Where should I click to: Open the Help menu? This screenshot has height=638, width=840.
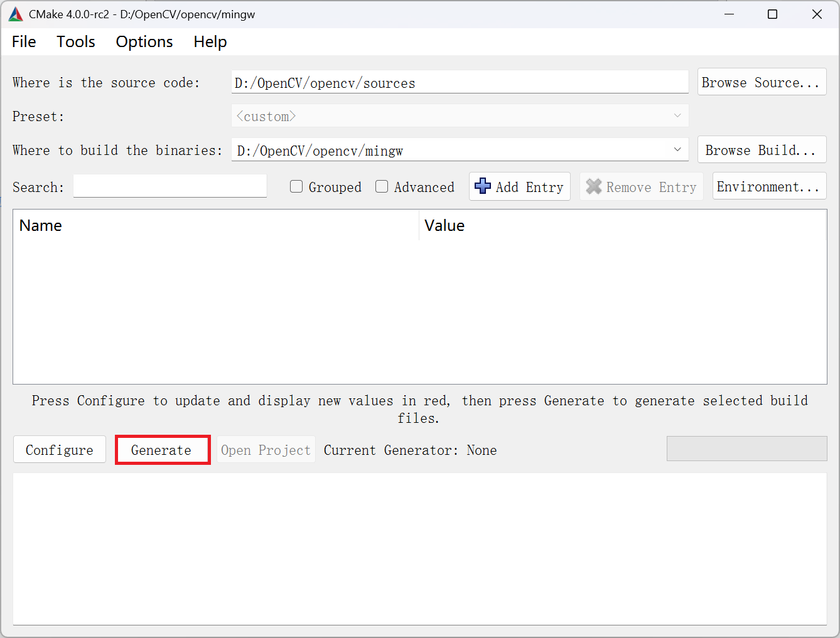(x=210, y=41)
